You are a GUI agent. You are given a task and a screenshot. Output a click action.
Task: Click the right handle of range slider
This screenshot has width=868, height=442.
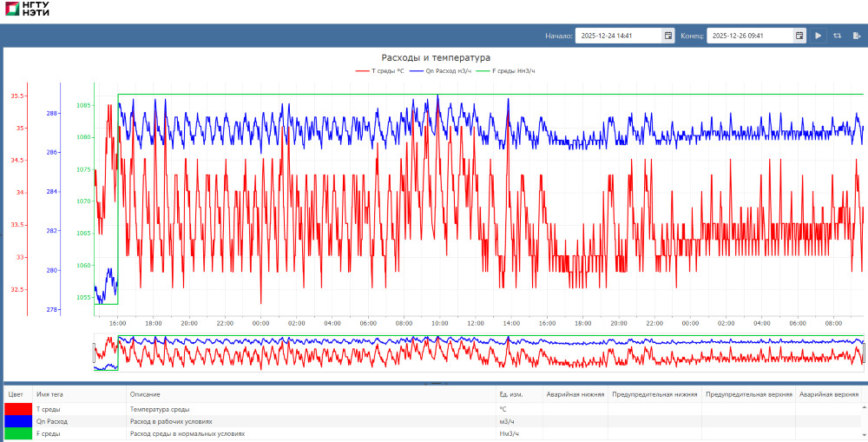click(x=865, y=353)
